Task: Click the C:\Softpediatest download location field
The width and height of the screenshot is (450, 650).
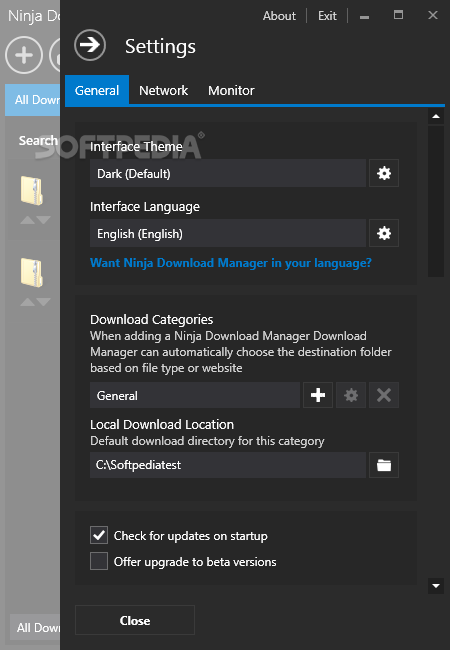Action: tap(228, 465)
